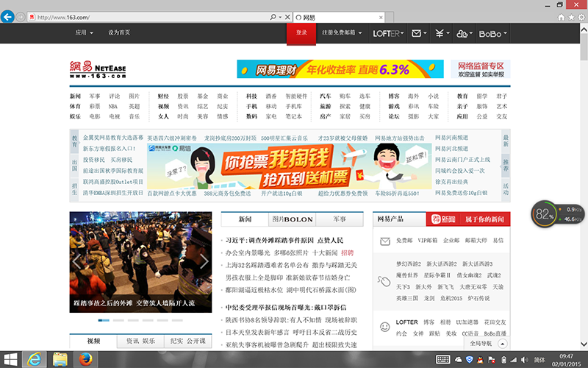This screenshot has height=368, width=588.
Task: Click the volume speaker tray icon
Action: tap(524, 360)
